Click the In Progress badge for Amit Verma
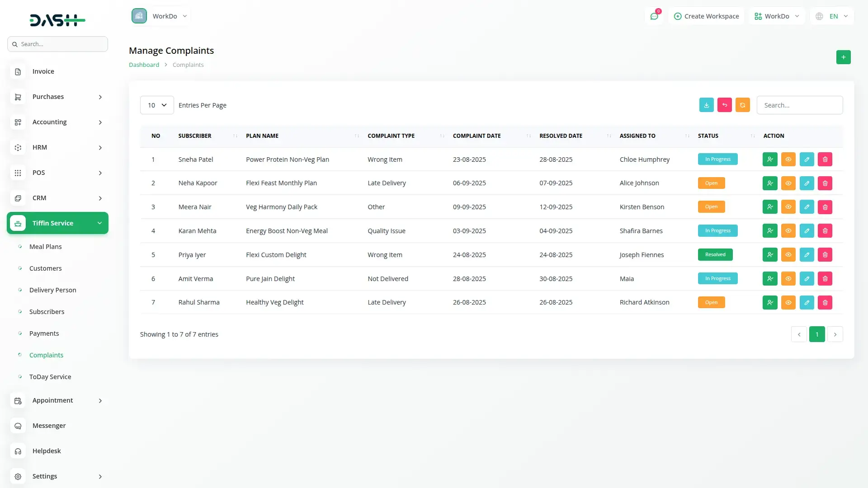 [717, 278]
